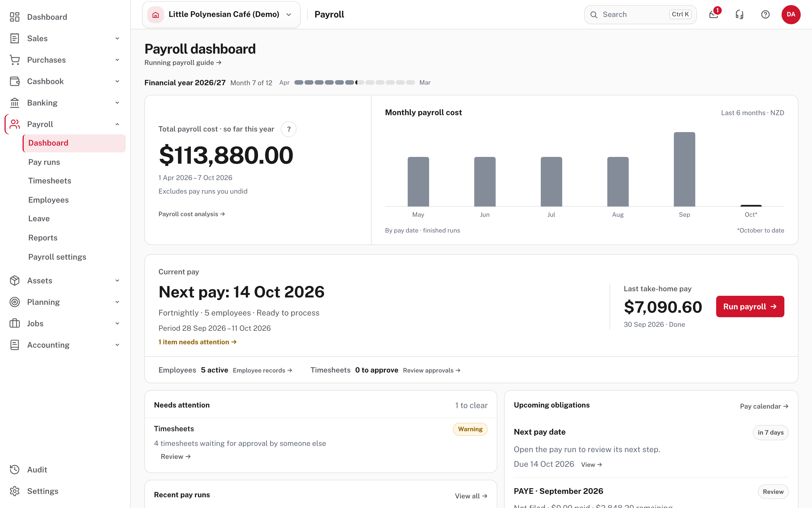The height and width of the screenshot is (508, 812).
Task: Open the main Dashboard grid icon
Action: (x=14, y=17)
